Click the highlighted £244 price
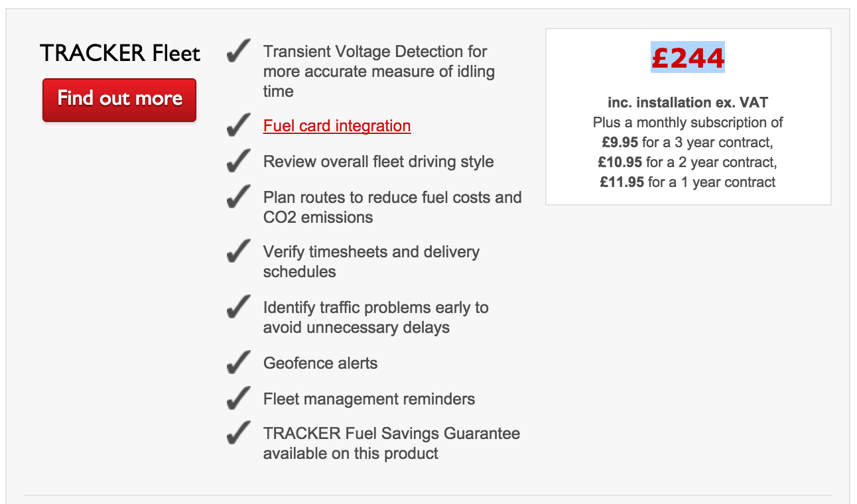Screen dimensions: 857x504 [x=688, y=58]
